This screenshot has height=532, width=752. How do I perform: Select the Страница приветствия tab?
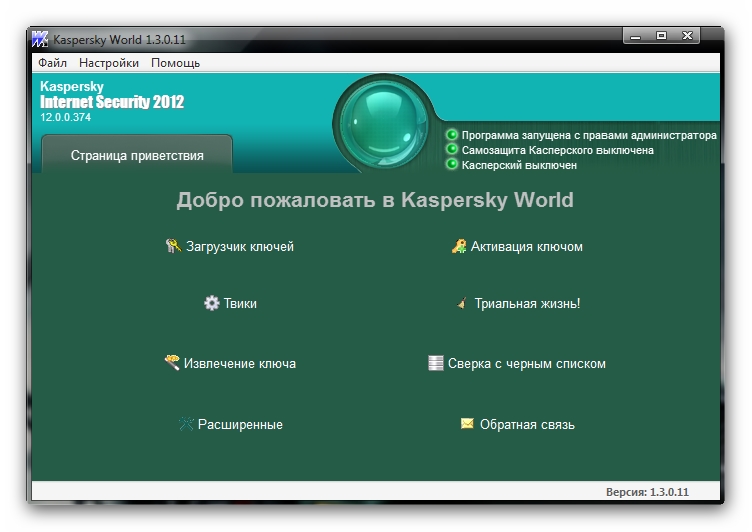pos(137,154)
